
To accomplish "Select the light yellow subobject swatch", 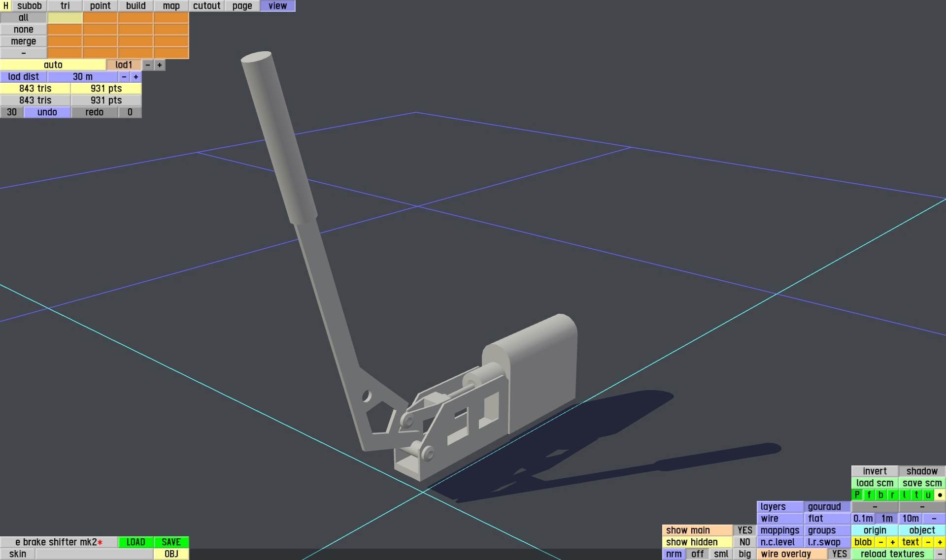I will coord(65,18).
